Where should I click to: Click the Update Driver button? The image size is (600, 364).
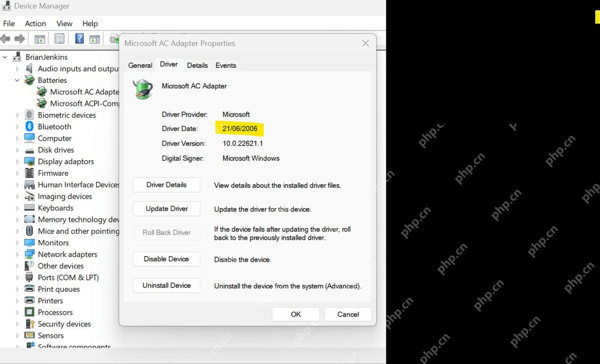click(166, 208)
